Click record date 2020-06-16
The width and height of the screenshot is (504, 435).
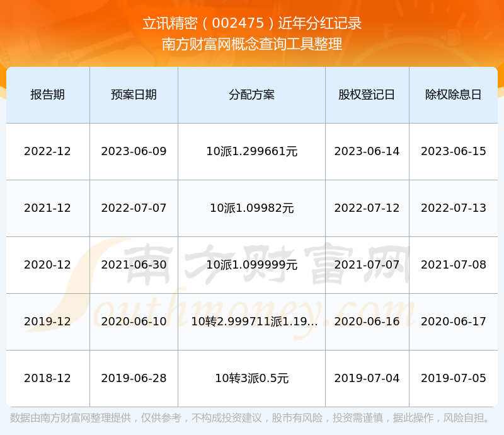point(367,321)
